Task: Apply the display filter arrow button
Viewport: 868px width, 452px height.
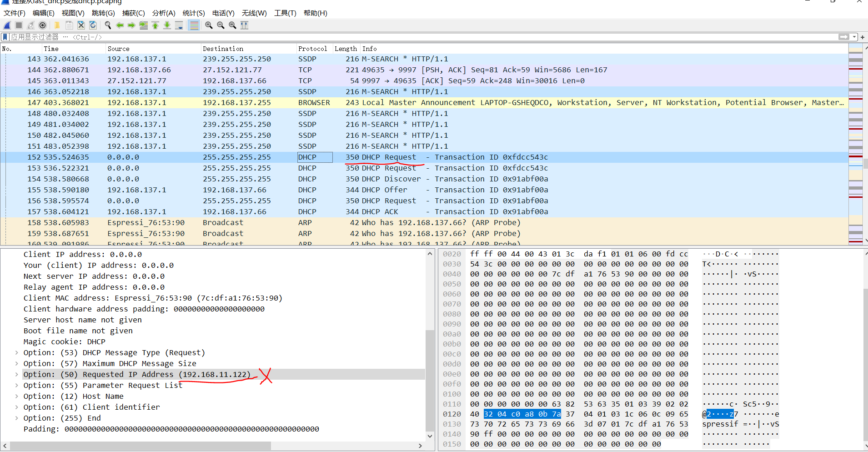Action: (x=844, y=37)
